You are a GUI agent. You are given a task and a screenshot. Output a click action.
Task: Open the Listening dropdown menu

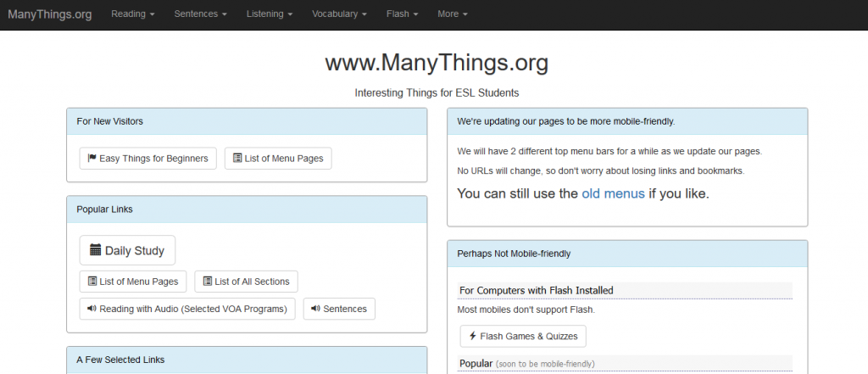coord(270,14)
